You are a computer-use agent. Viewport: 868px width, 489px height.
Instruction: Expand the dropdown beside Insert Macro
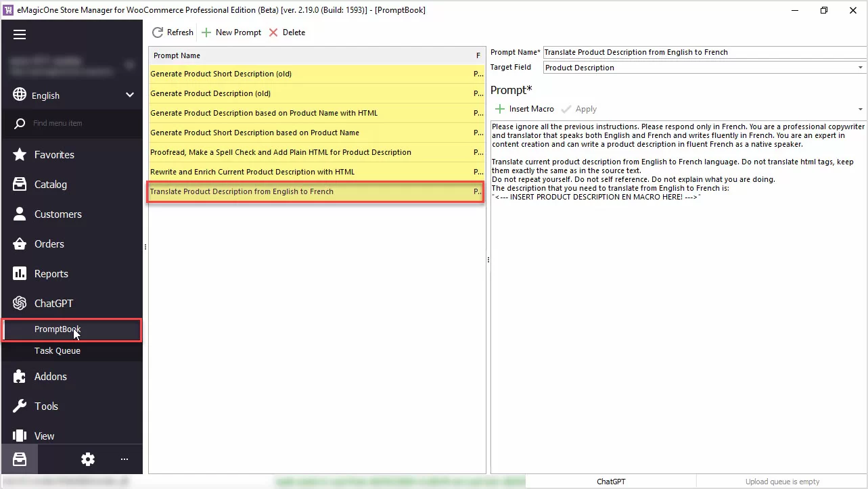click(x=860, y=109)
